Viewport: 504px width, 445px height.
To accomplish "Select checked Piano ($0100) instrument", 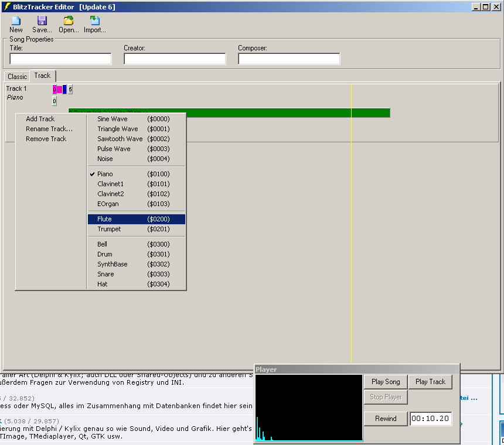I will click(x=137, y=174).
